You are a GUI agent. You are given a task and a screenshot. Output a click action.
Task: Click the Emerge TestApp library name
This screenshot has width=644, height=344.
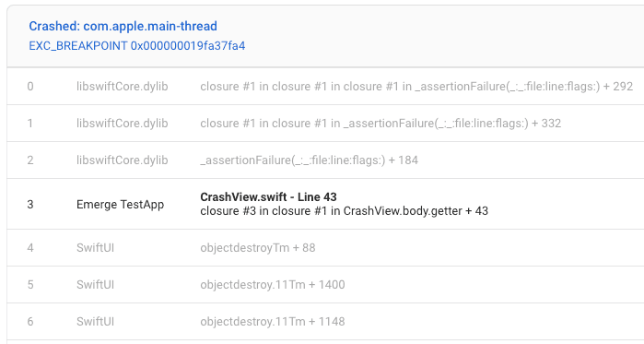(120, 204)
